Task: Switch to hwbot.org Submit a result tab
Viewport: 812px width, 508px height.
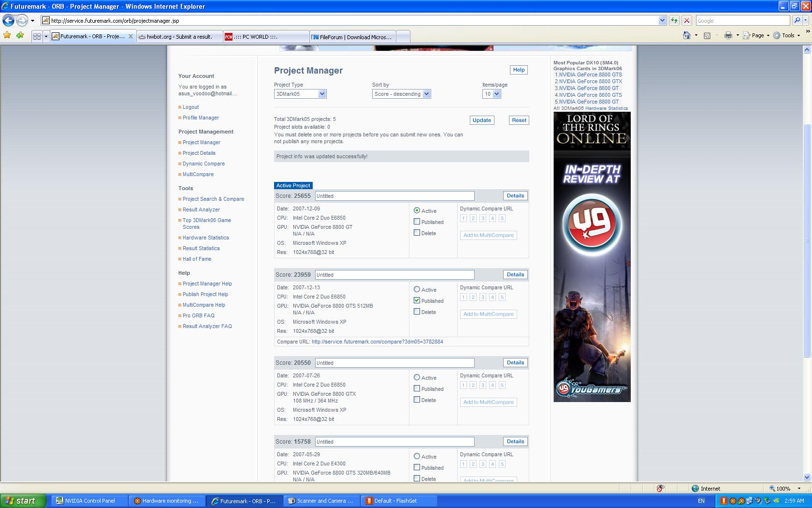Action: (179, 37)
